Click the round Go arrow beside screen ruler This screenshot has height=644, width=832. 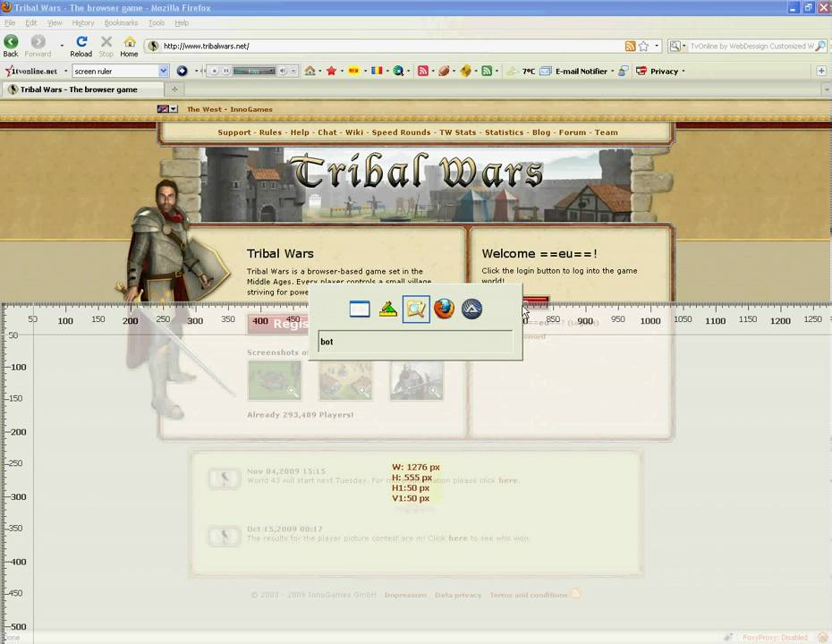point(182,71)
